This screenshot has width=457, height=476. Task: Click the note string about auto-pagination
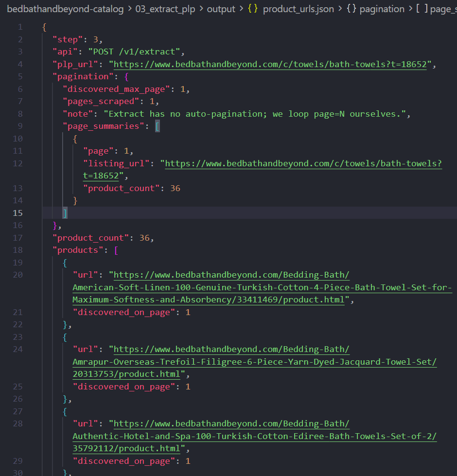point(255,114)
